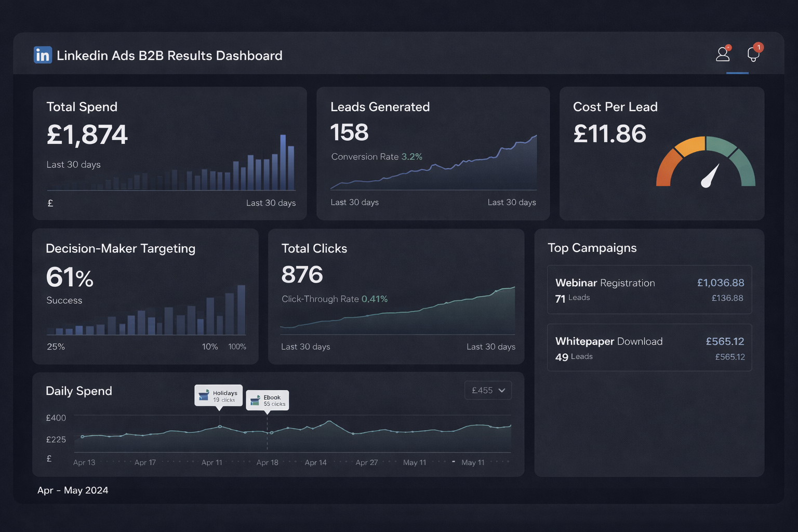This screenshot has height=532, width=798.
Task: Expand the Webinar Registration campaign entry
Action: coord(649,289)
